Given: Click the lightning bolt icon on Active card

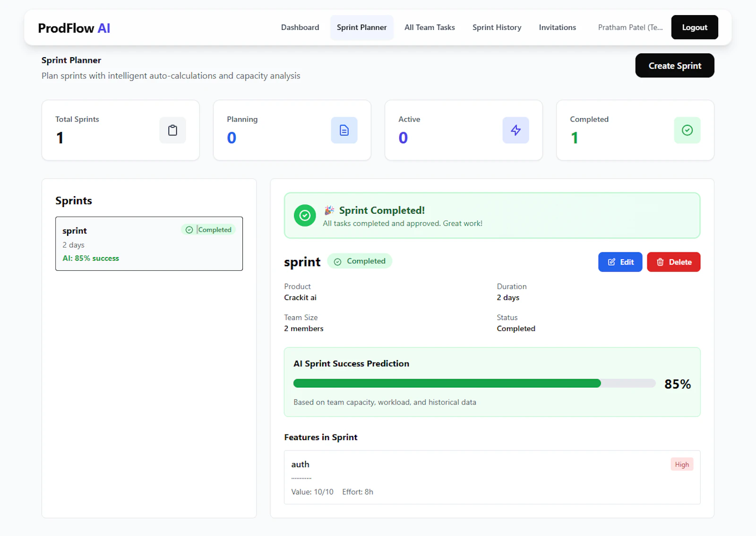Looking at the screenshot, I should pos(515,130).
